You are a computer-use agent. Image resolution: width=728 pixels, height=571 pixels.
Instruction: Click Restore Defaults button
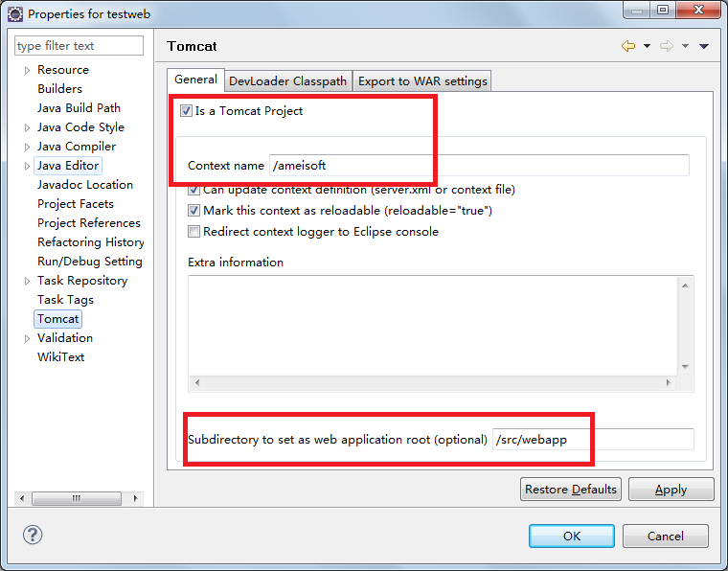(x=571, y=490)
